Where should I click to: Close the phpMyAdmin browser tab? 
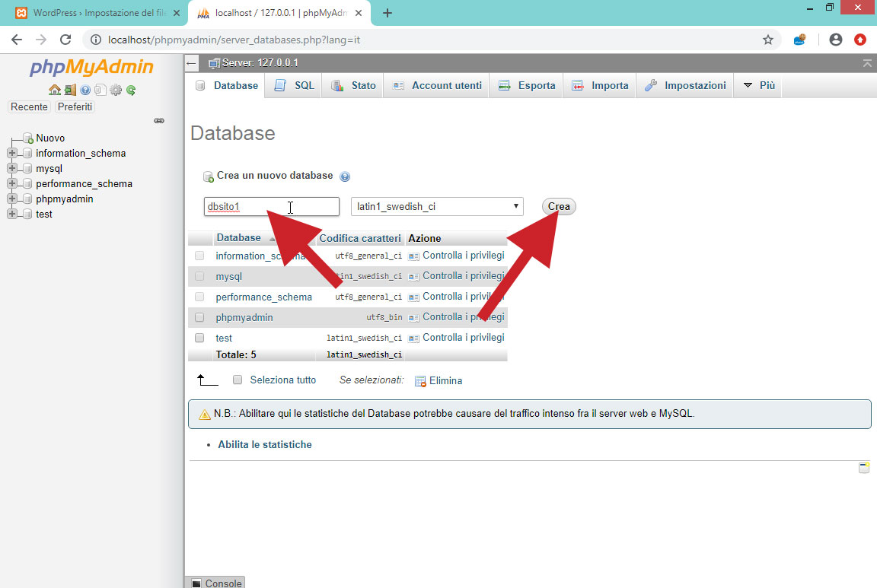click(x=359, y=13)
